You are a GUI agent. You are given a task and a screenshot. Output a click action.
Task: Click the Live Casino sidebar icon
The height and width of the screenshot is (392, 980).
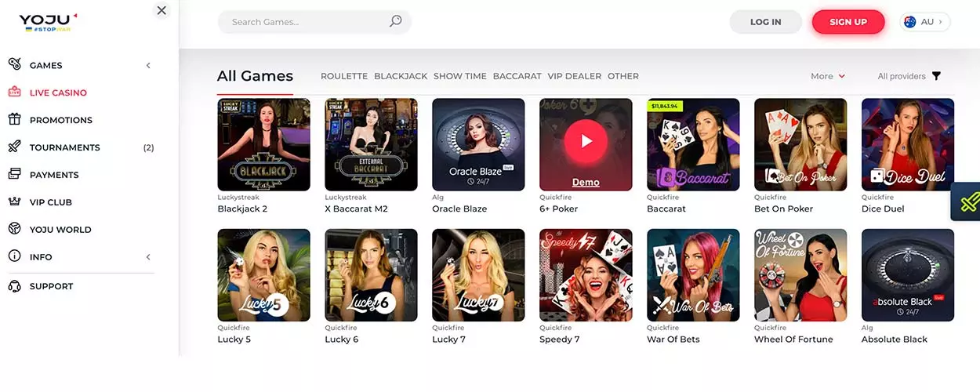click(14, 92)
